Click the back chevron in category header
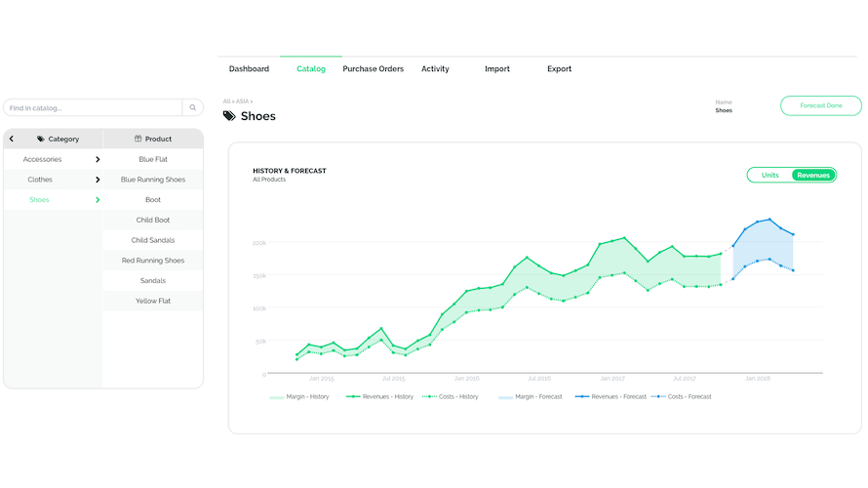Viewport: 868px width, 488px height. 12,139
